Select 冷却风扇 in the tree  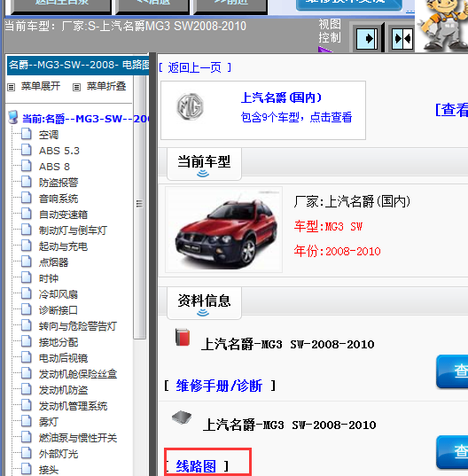tap(58, 294)
